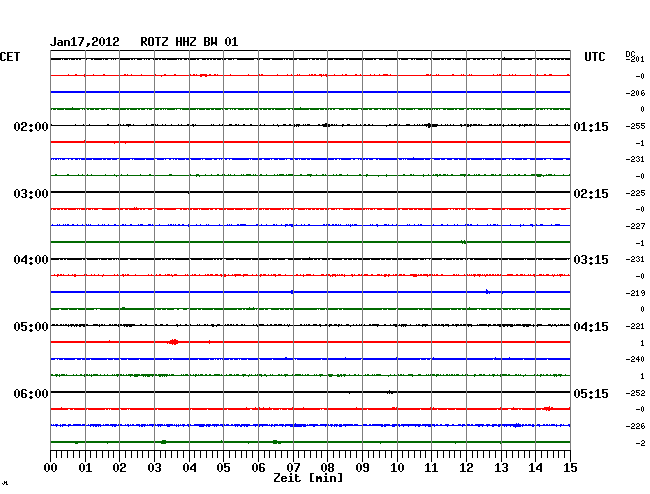Click minute 03 on the time axis
The height and width of the screenshot is (494, 650).
coord(154,468)
